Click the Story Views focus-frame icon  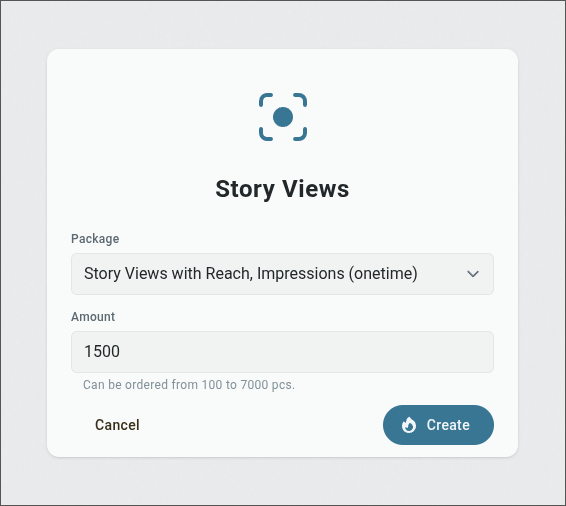[283, 117]
